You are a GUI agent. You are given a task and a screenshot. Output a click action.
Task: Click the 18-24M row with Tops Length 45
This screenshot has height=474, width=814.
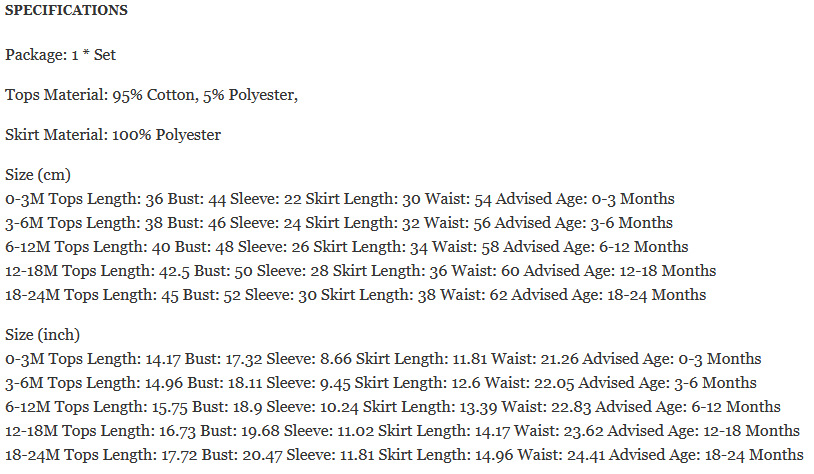click(356, 295)
